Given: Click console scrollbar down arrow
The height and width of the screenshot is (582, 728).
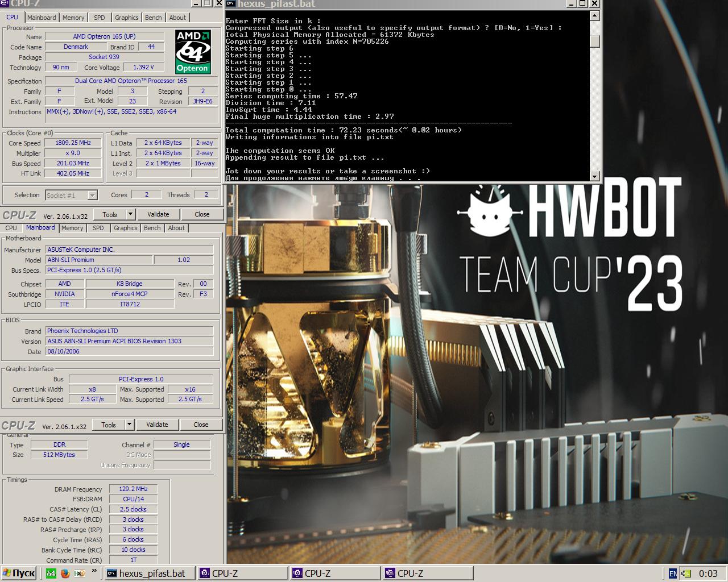Looking at the screenshot, I should point(595,176).
